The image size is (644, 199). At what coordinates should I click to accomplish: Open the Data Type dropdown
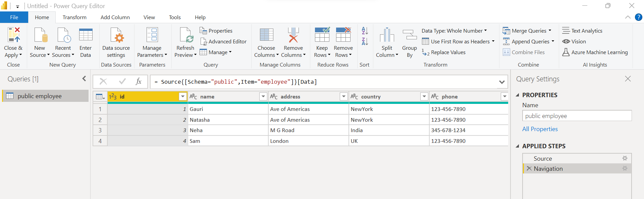(x=454, y=31)
